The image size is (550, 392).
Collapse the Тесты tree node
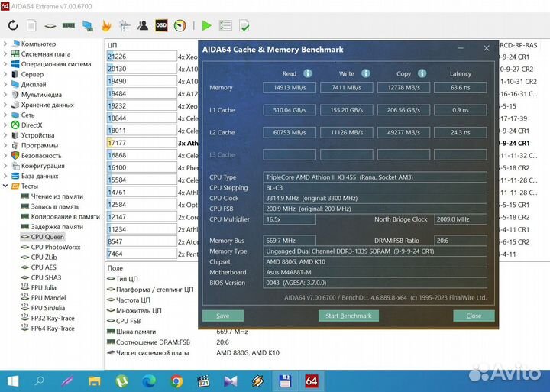point(5,186)
